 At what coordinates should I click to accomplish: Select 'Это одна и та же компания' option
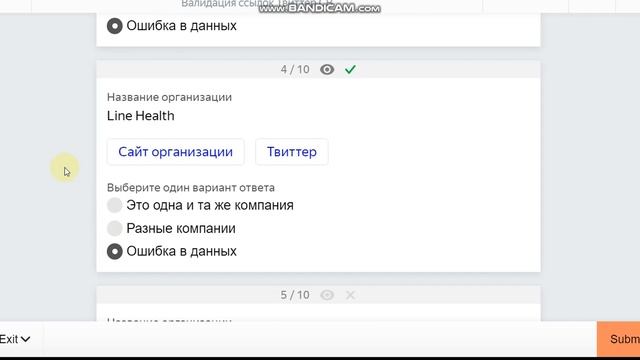pyautogui.click(x=115, y=205)
